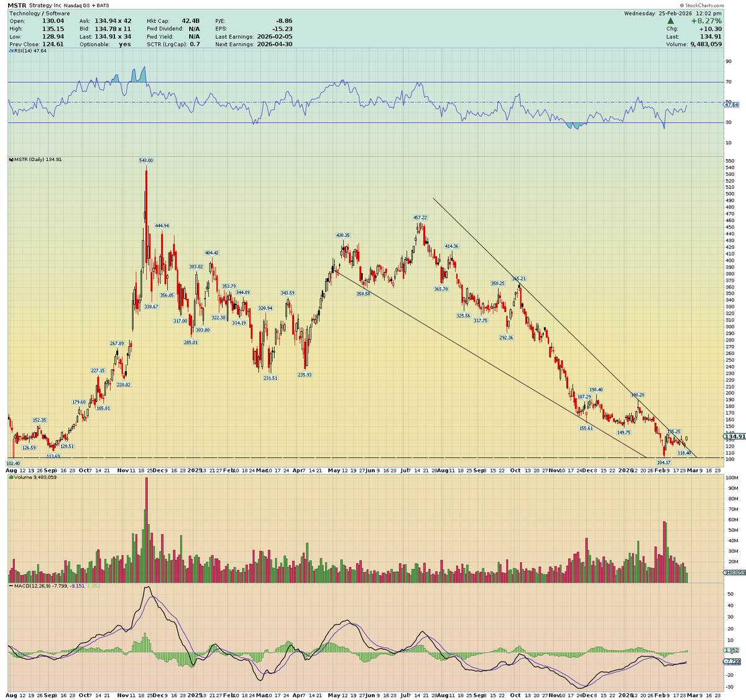Click the RSI current-value tag 47.64 on right axis
Viewport: 746px width, 700px height.
(732, 104)
